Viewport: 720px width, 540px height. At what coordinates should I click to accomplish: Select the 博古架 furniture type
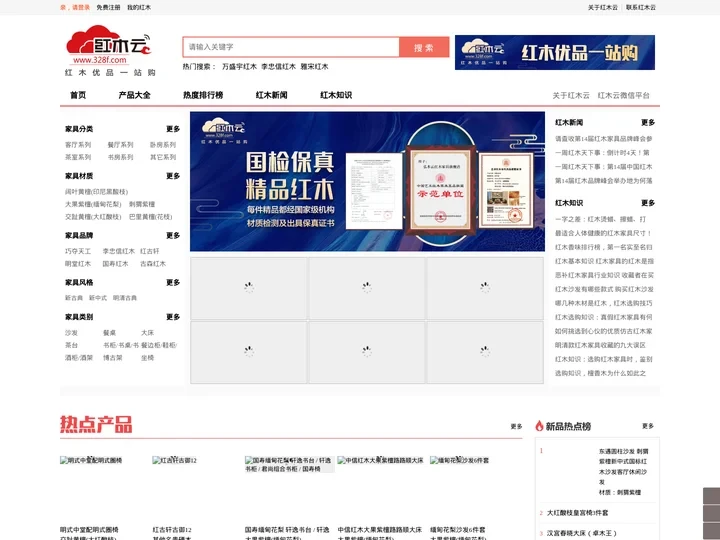click(x=112, y=358)
